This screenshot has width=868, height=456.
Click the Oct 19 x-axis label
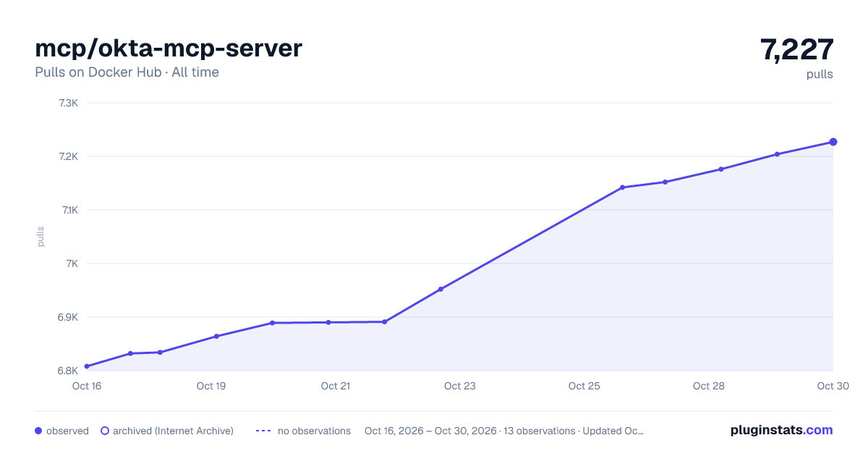pos(211,386)
